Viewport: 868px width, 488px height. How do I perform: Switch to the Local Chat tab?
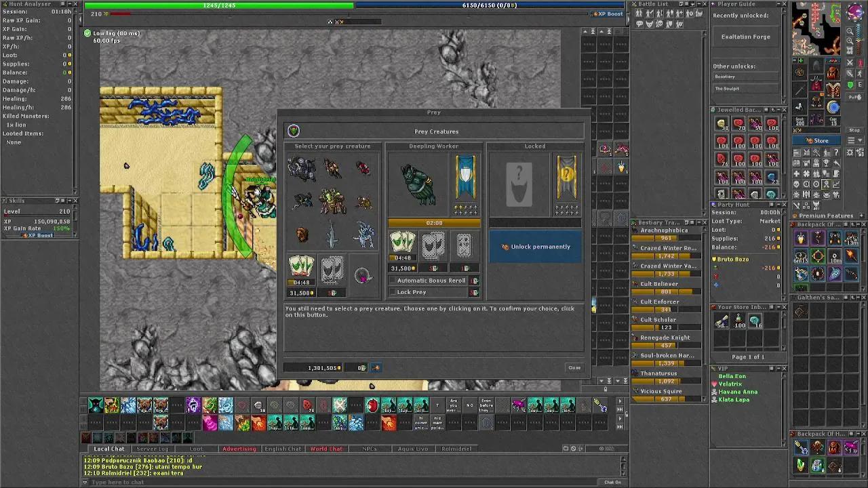(x=109, y=449)
